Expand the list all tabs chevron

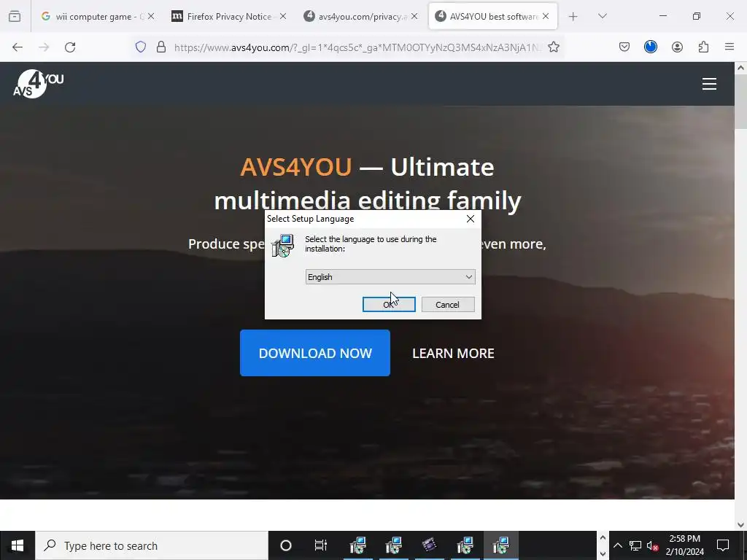point(602,16)
